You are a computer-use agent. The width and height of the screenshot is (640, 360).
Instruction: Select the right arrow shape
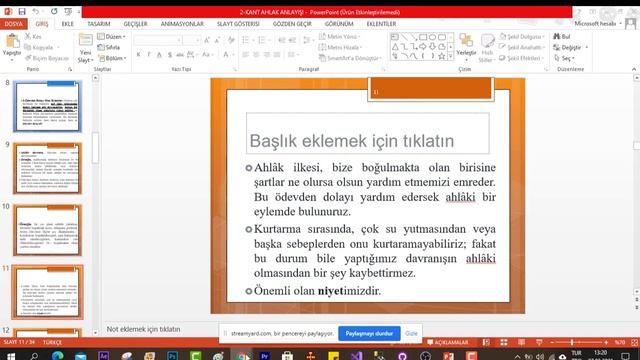(x=423, y=47)
